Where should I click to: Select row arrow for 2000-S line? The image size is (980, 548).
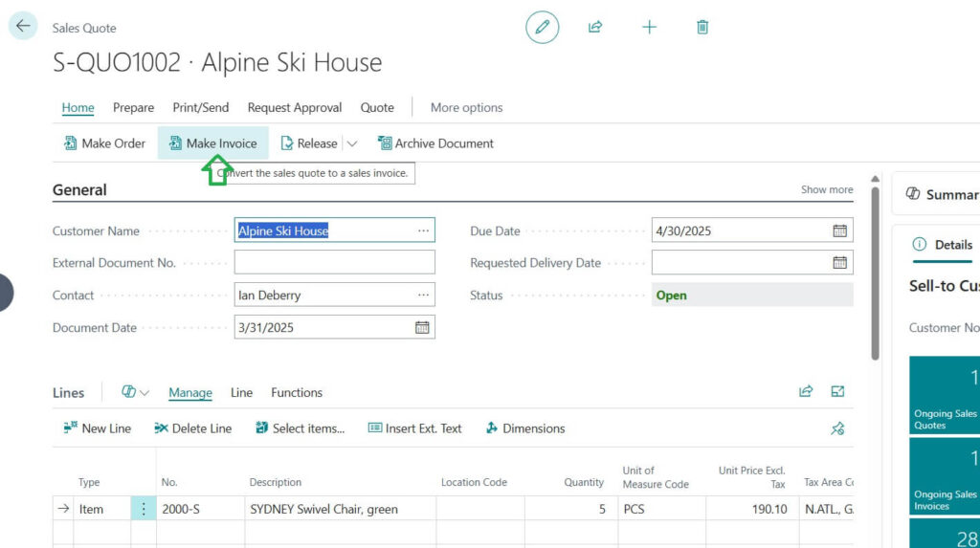(x=63, y=509)
